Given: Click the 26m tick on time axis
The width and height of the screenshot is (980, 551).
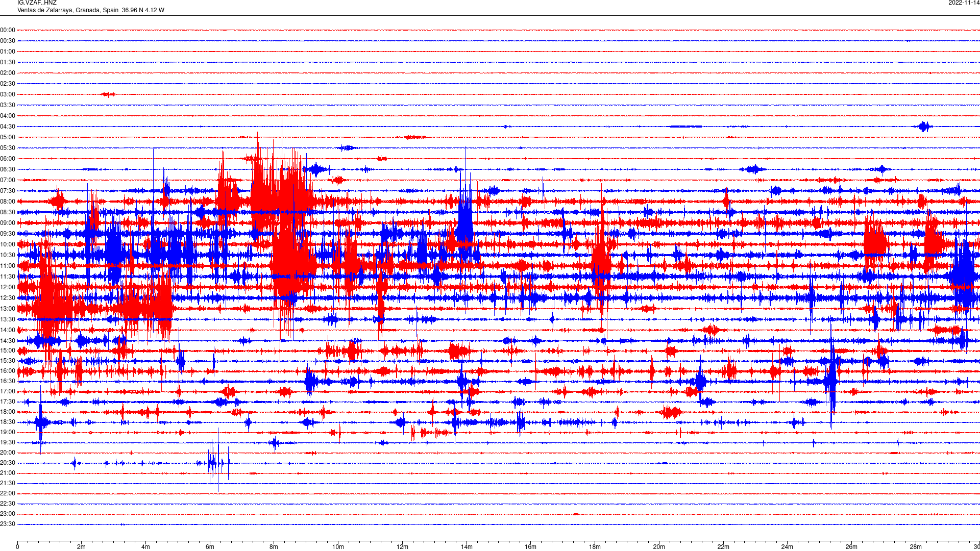Looking at the screenshot, I should point(851,547).
